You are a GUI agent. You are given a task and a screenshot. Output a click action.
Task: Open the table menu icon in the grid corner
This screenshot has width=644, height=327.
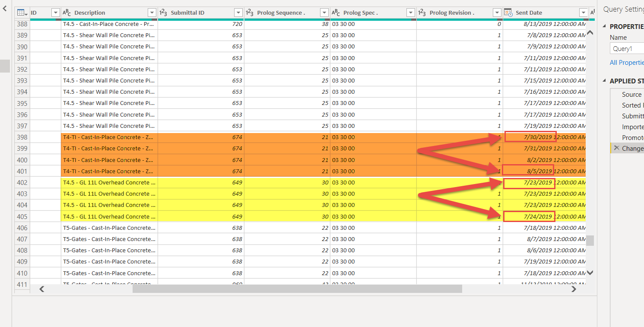(x=22, y=13)
